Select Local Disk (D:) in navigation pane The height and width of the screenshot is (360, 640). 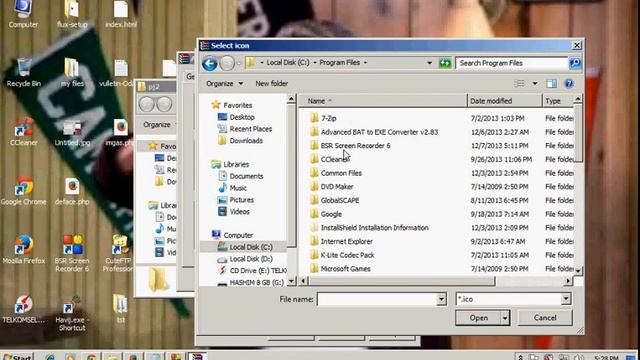click(251, 259)
